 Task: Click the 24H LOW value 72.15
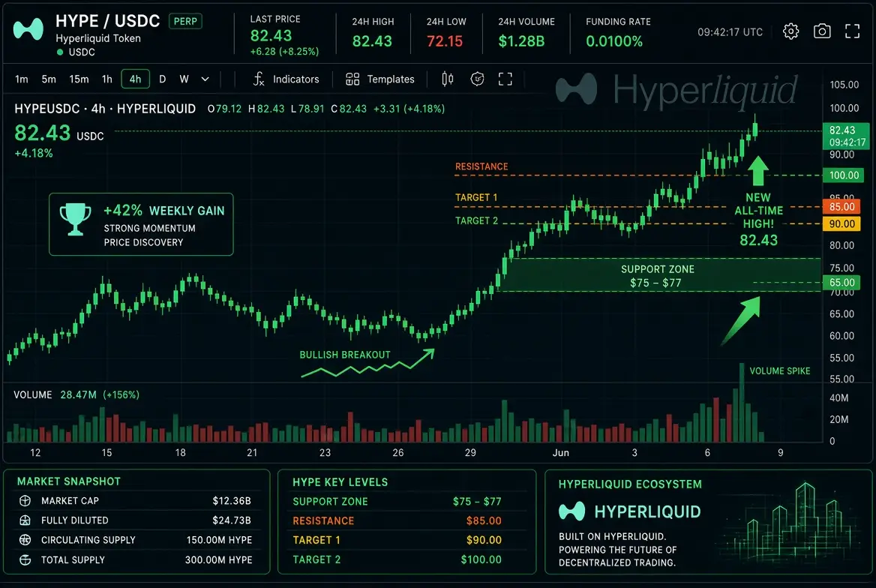pos(445,41)
